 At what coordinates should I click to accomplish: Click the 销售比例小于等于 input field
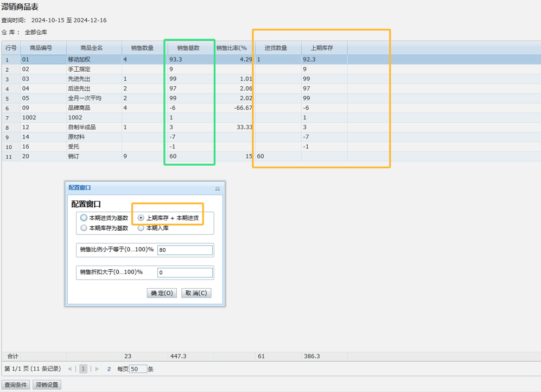pos(184,250)
